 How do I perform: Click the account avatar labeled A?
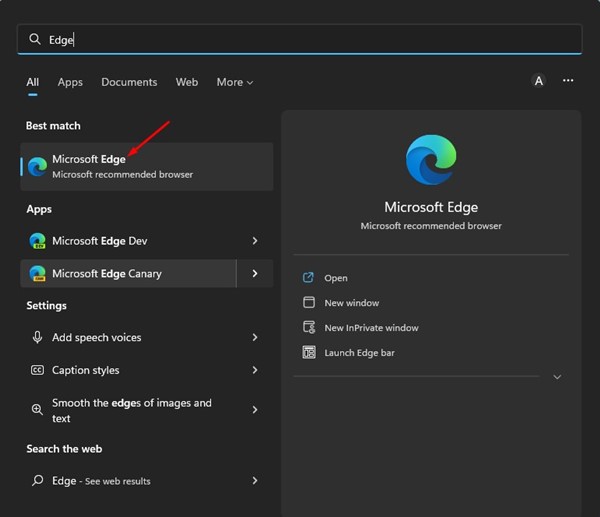pos(538,81)
